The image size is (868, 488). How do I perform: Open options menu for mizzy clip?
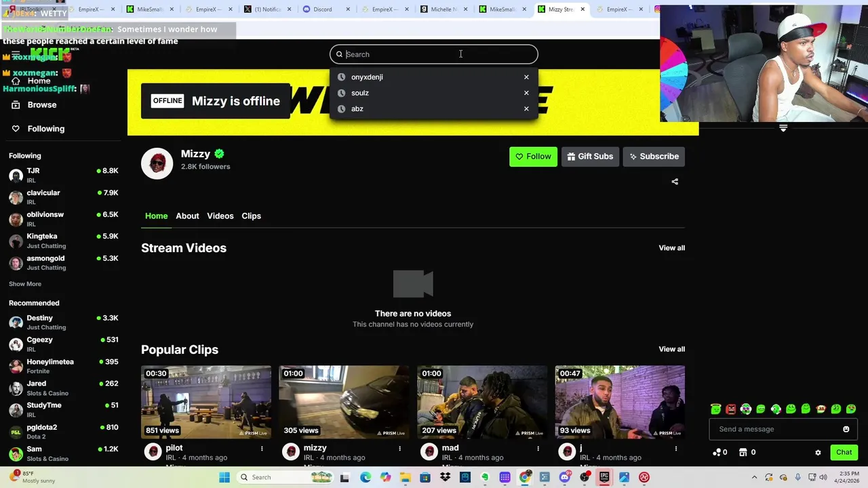click(399, 449)
